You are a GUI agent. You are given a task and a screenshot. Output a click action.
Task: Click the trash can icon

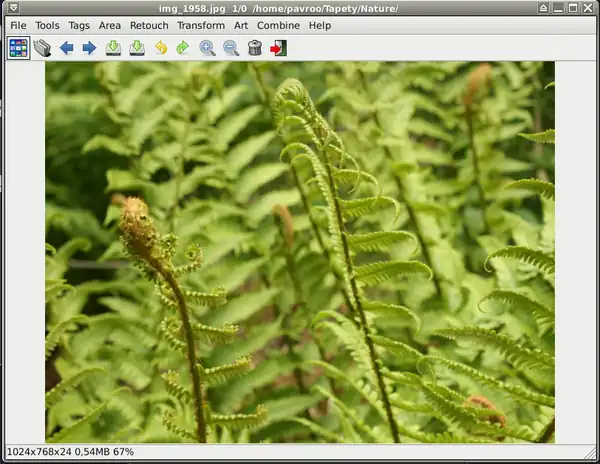point(255,48)
